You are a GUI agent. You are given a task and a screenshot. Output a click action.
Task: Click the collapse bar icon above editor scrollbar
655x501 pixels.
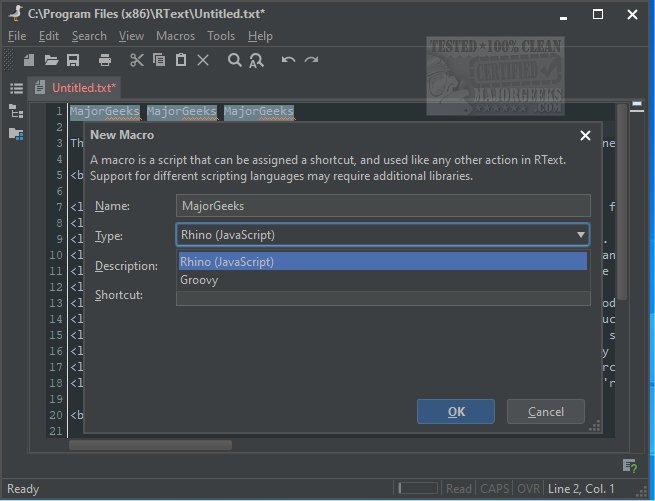coord(637,104)
